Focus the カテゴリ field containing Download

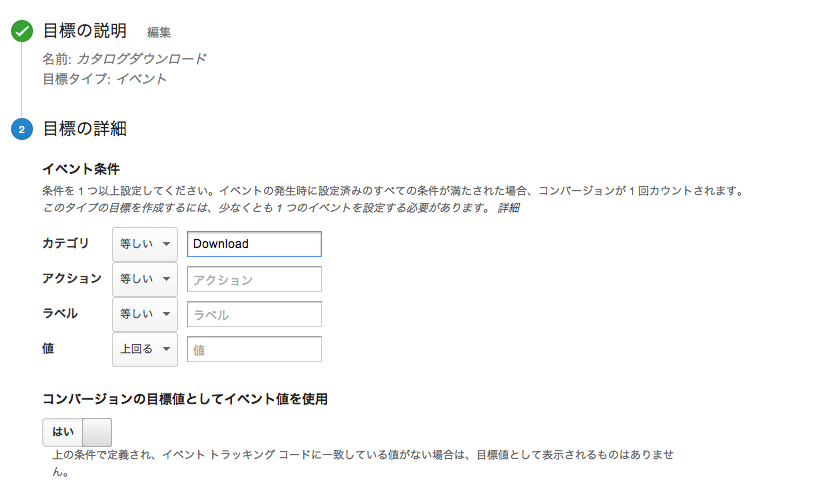point(254,244)
